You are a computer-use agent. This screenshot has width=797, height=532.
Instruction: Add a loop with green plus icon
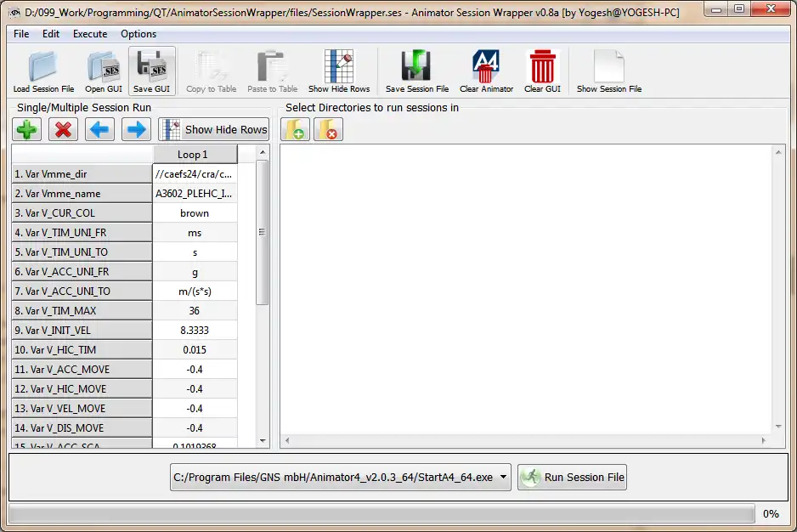pyautogui.click(x=26, y=130)
